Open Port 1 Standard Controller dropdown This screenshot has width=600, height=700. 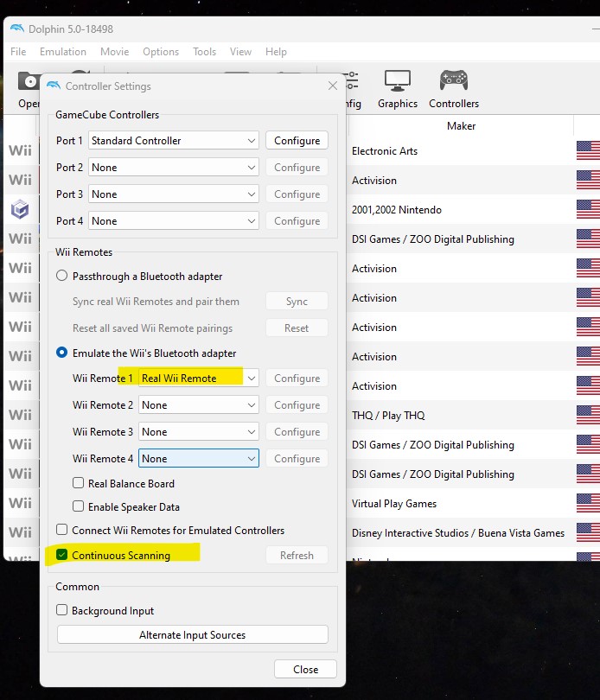click(x=174, y=141)
